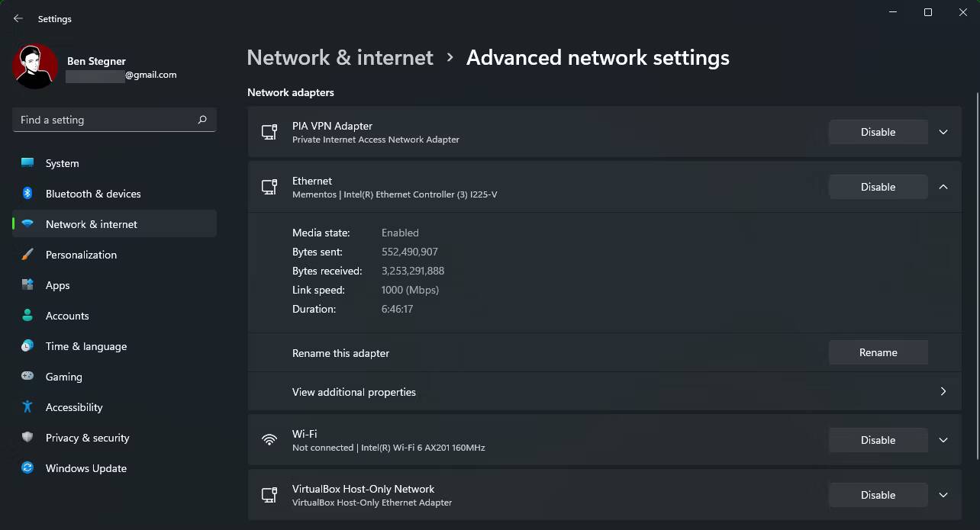This screenshot has width=980, height=530.
Task: Collapse the Ethernet adapter details
Action: pyautogui.click(x=943, y=186)
